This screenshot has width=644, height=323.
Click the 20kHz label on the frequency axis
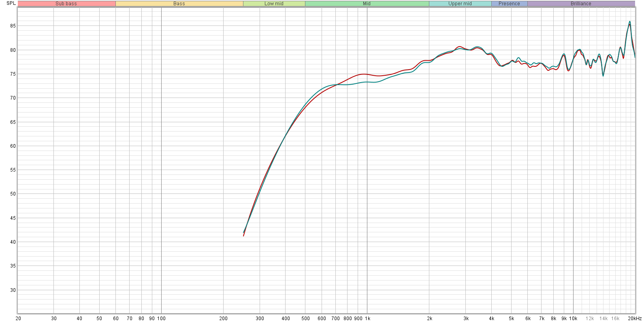pos(635,319)
